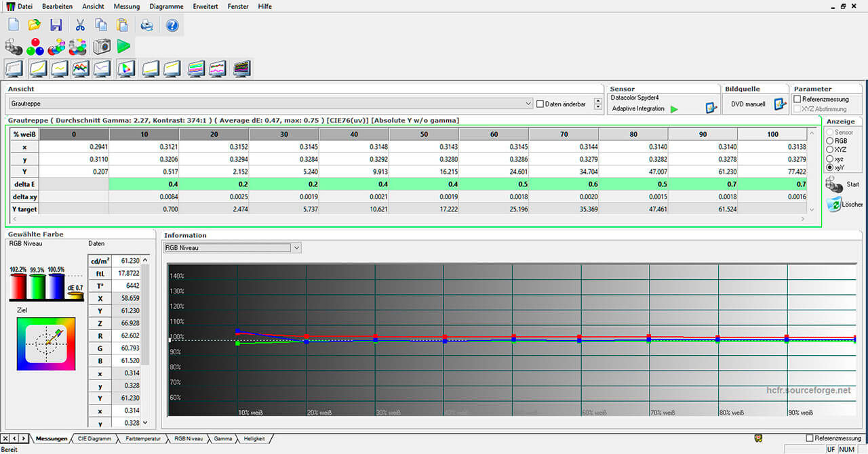The image size is (868, 454).
Task: Click the data list vertical scrollbar
Action: (146, 342)
